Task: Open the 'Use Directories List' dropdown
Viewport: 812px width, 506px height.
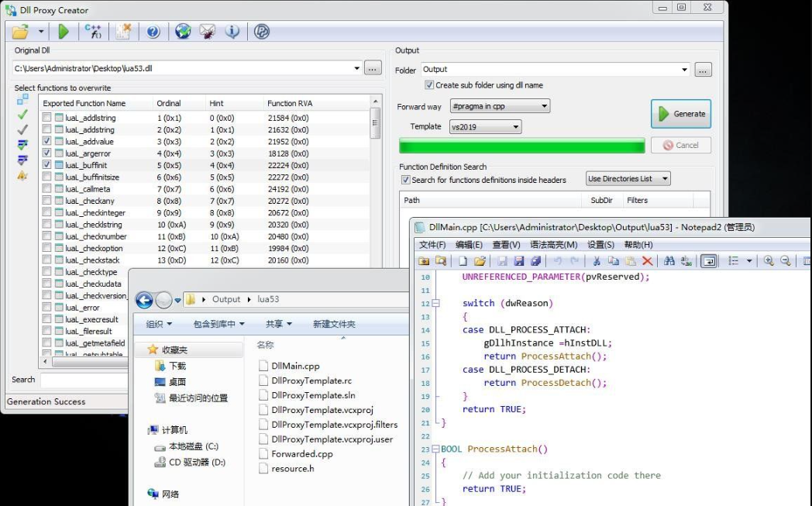Action: [x=628, y=178]
